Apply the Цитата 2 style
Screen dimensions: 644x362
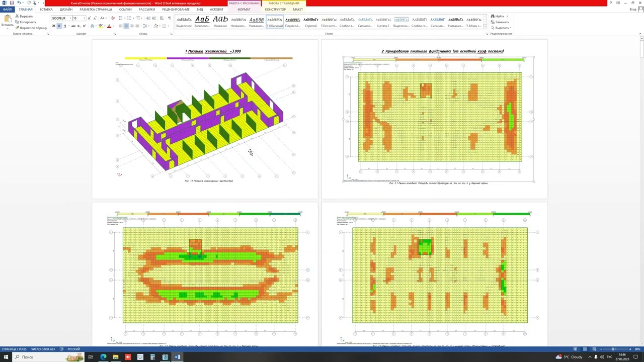point(383,22)
